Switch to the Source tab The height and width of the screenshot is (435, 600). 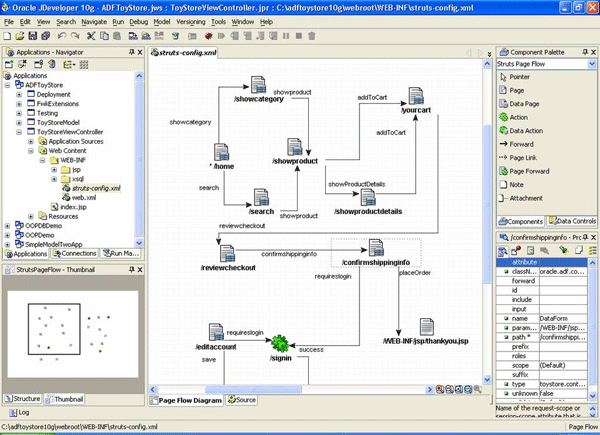[x=244, y=400]
